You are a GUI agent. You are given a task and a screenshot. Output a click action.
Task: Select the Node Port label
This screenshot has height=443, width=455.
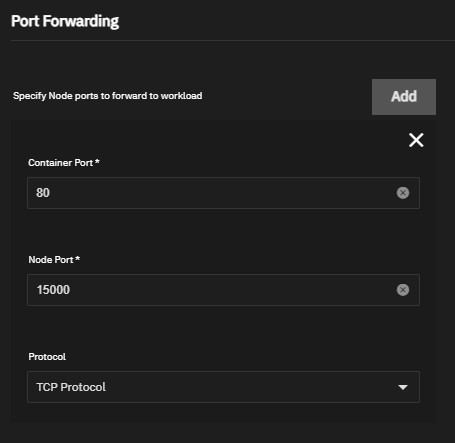(51, 260)
